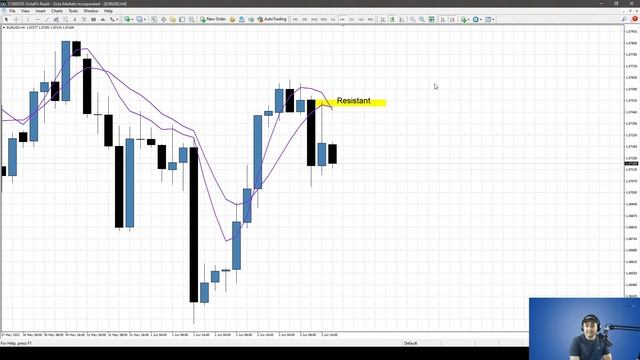Image resolution: width=640 pixels, height=360 pixels.
Task: Expand the Profiles dropdown arrow
Action: [x=145, y=19]
